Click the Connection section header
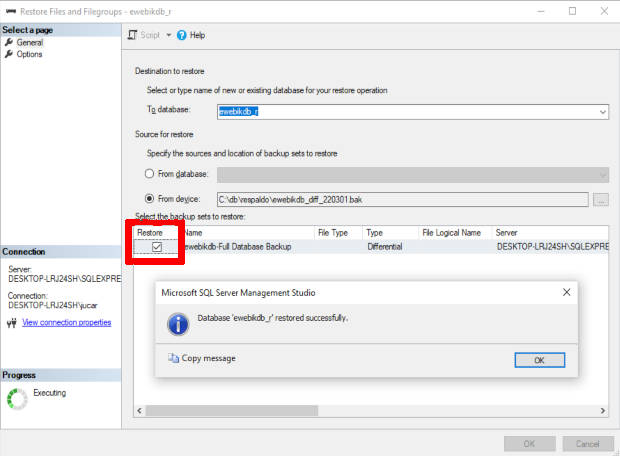 point(61,252)
